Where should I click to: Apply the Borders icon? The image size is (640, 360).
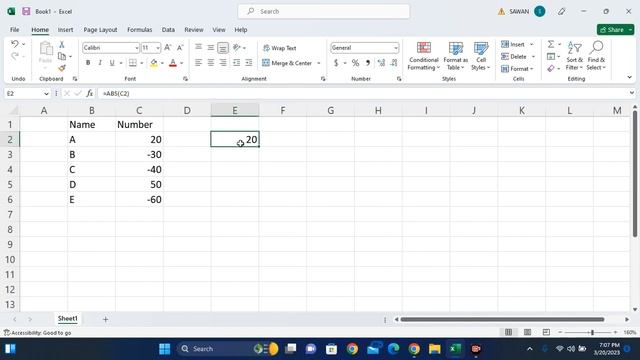coord(133,63)
